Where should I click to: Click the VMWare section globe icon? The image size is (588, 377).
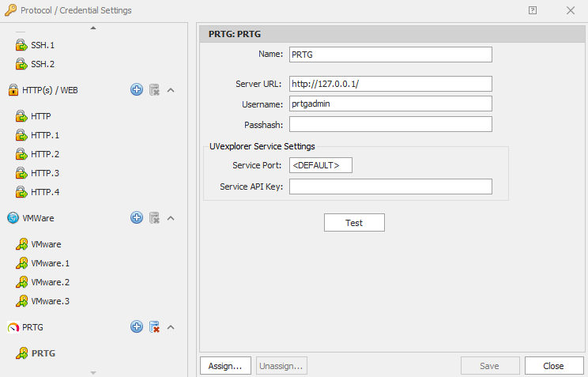click(x=13, y=218)
